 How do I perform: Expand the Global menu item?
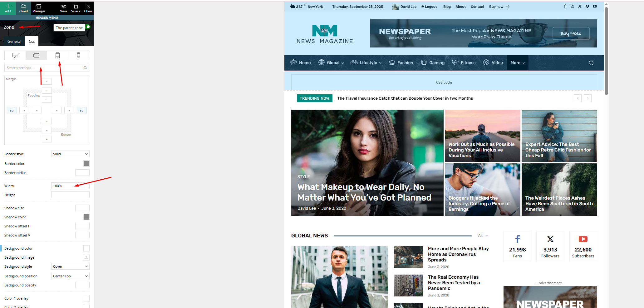331,63
